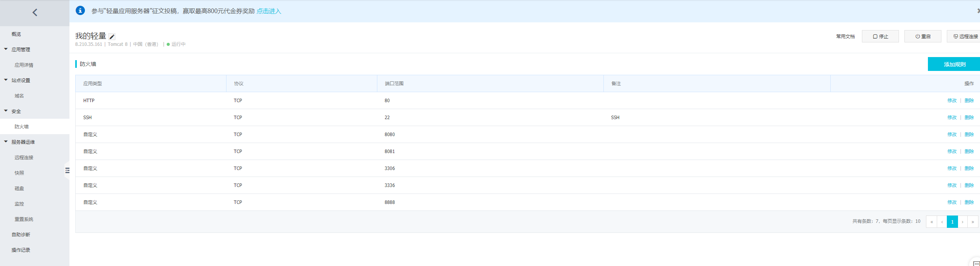This screenshot has width=980, height=266.
Task: Click the IP address 8.210.35.161
Action: 89,44
